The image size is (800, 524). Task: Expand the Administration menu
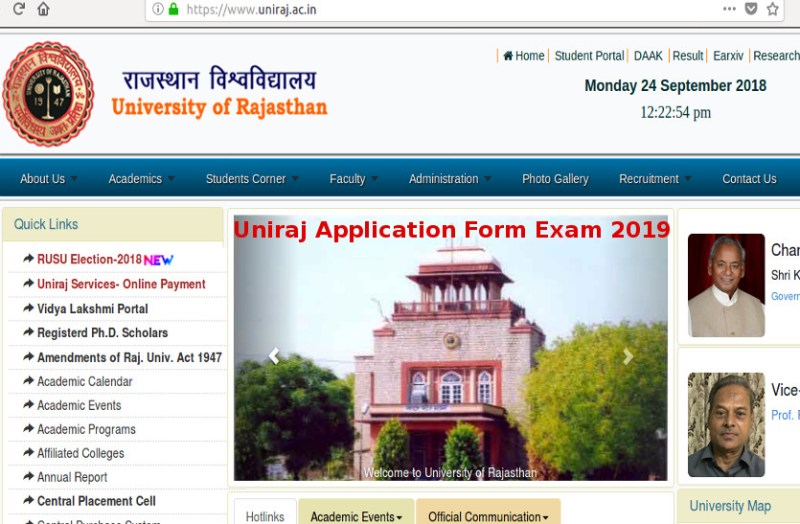(x=450, y=179)
